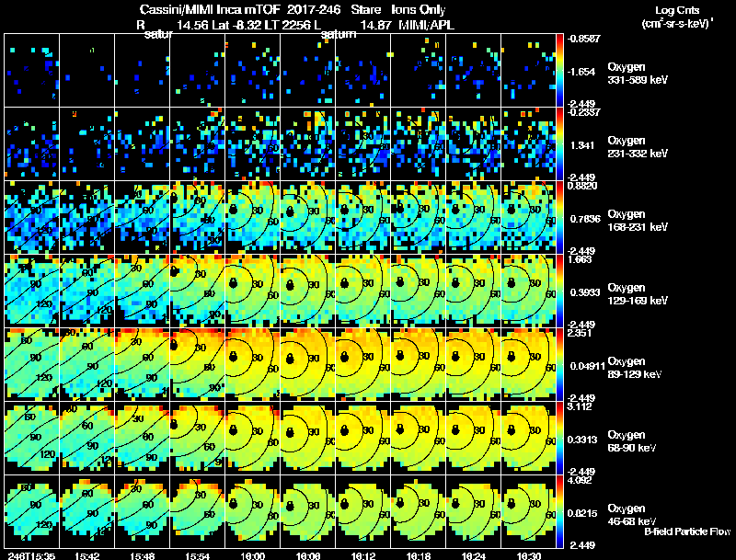Select the Oxygen 168-231 keV label
736x560 pixels.
point(637,221)
